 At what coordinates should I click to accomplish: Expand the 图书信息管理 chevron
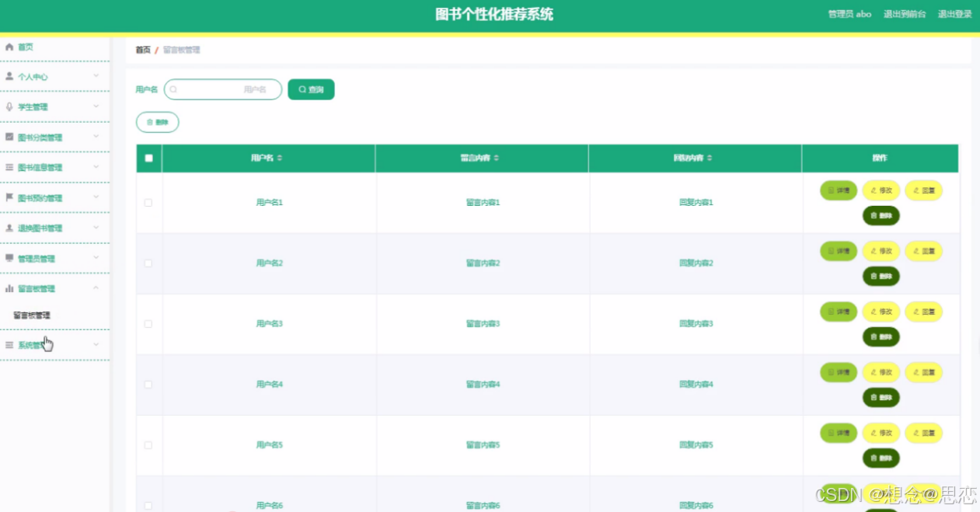[x=96, y=167]
